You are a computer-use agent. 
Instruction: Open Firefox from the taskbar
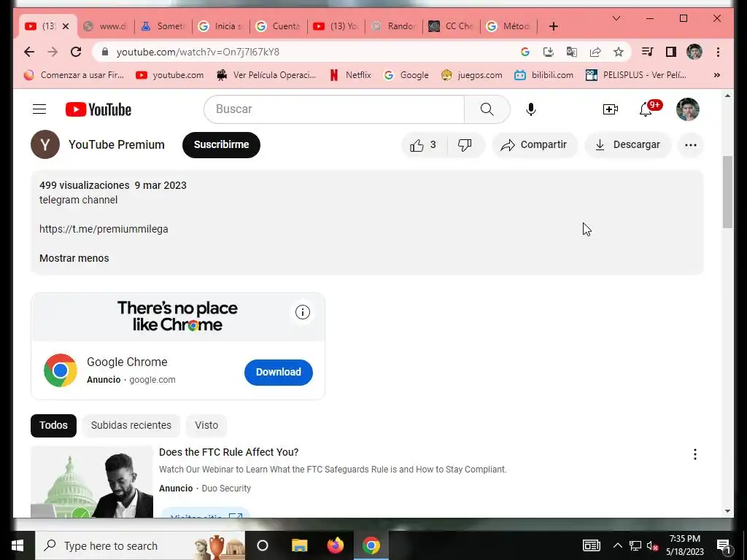(x=336, y=545)
